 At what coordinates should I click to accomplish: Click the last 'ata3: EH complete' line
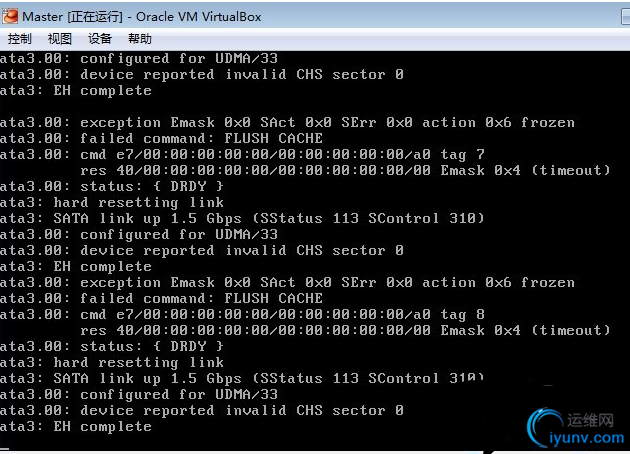76,426
